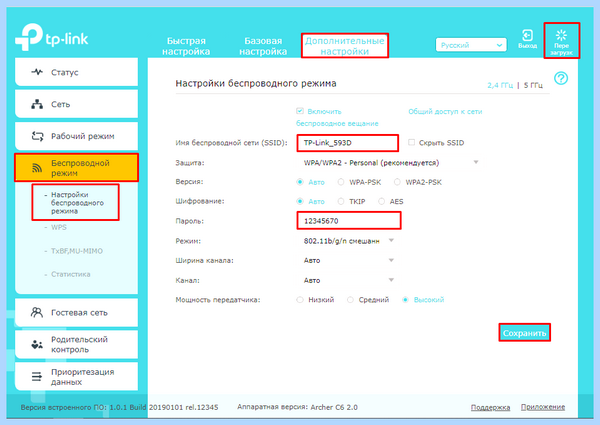Viewport: 600px width, 425px height.
Task: Open the Сеть menu section
Action: pyautogui.click(x=77, y=104)
